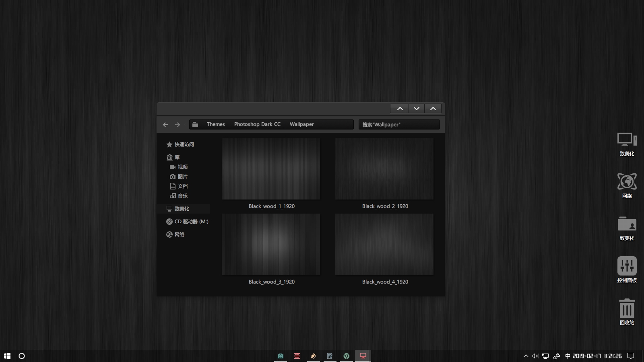Click the volume speaker tray icon
The image size is (644, 362).
click(535, 356)
